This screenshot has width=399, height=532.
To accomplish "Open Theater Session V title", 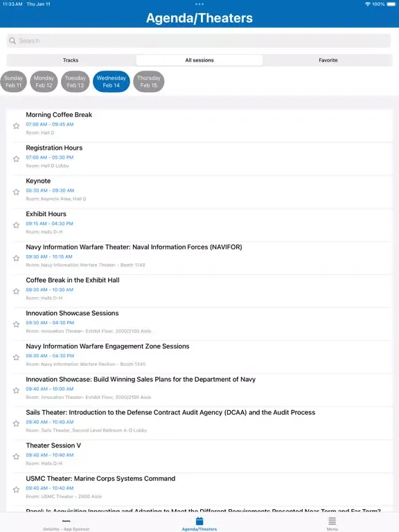I will tap(53, 445).
